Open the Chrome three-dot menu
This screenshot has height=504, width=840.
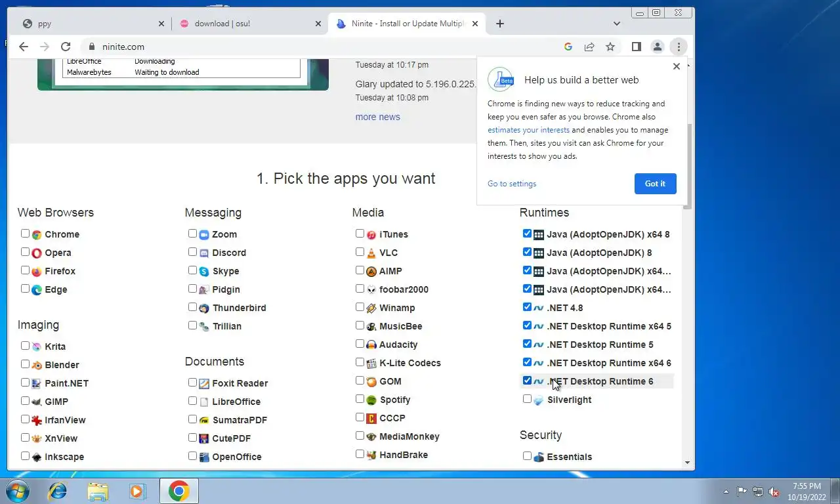(x=679, y=47)
